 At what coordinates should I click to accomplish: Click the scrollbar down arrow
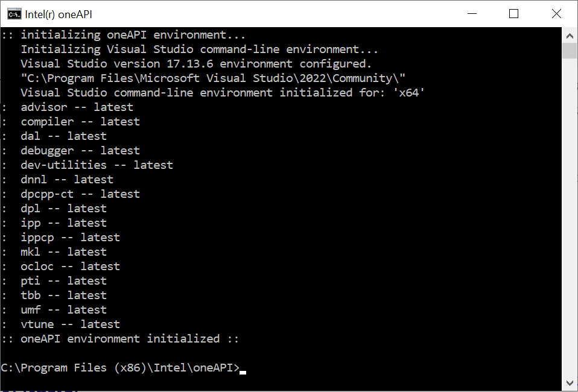pos(570,383)
